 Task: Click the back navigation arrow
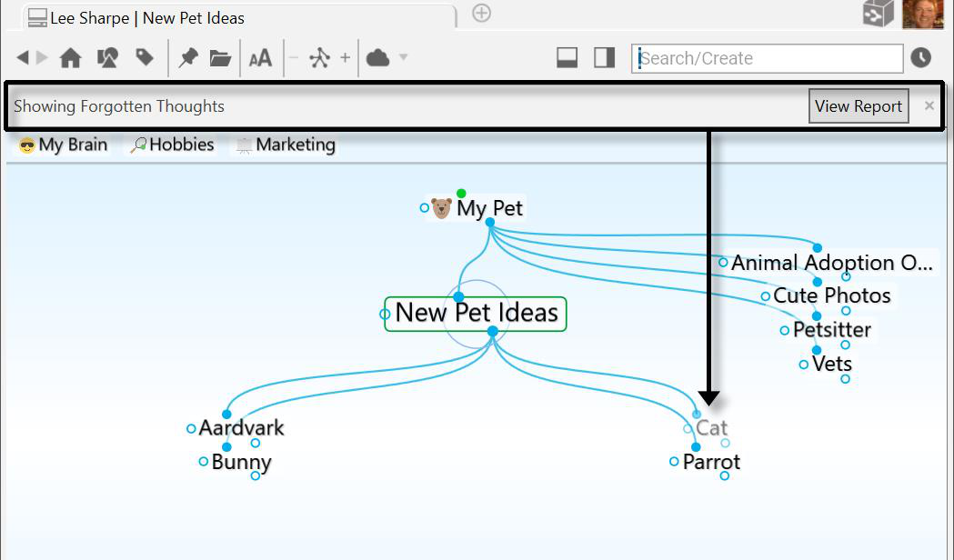[x=23, y=57]
